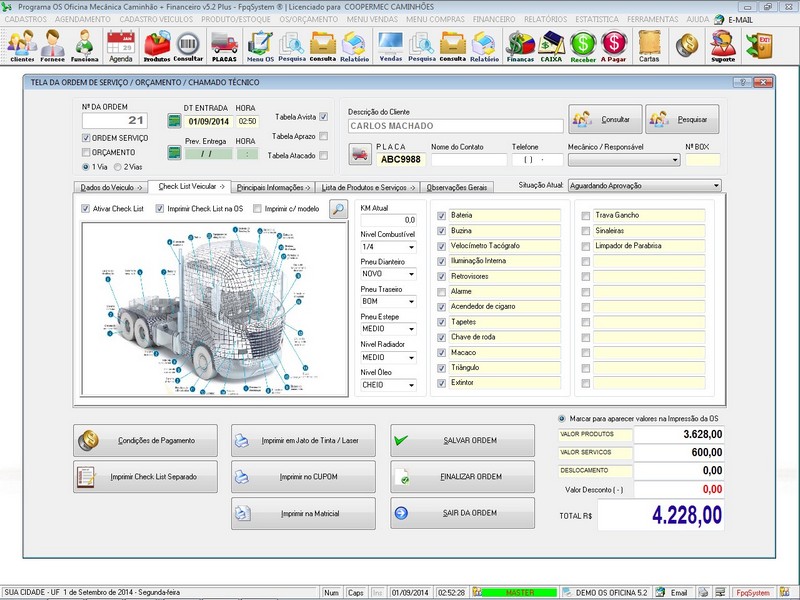The height and width of the screenshot is (600, 800).
Task: Open the CAIXA cash register icon
Action: pyautogui.click(x=550, y=45)
